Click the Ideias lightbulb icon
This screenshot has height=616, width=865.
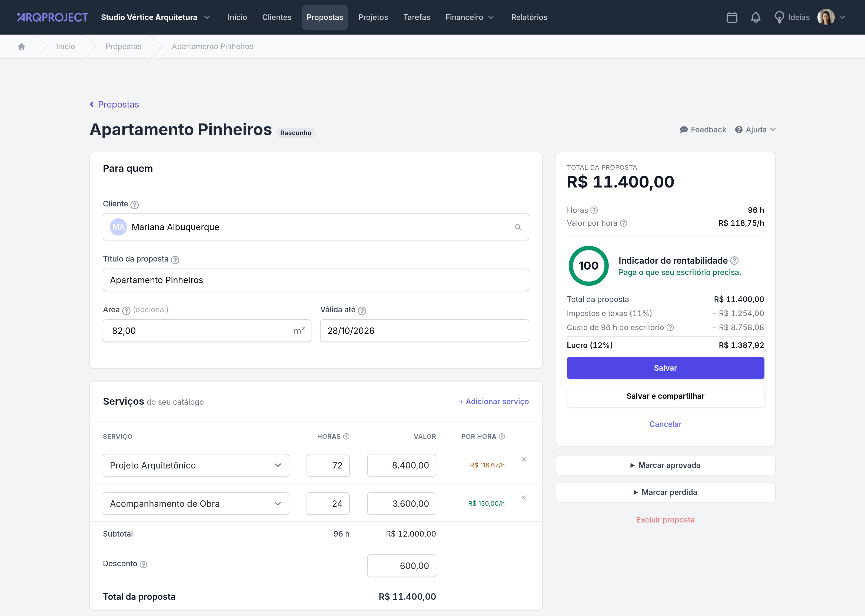(x=779, y=18)
